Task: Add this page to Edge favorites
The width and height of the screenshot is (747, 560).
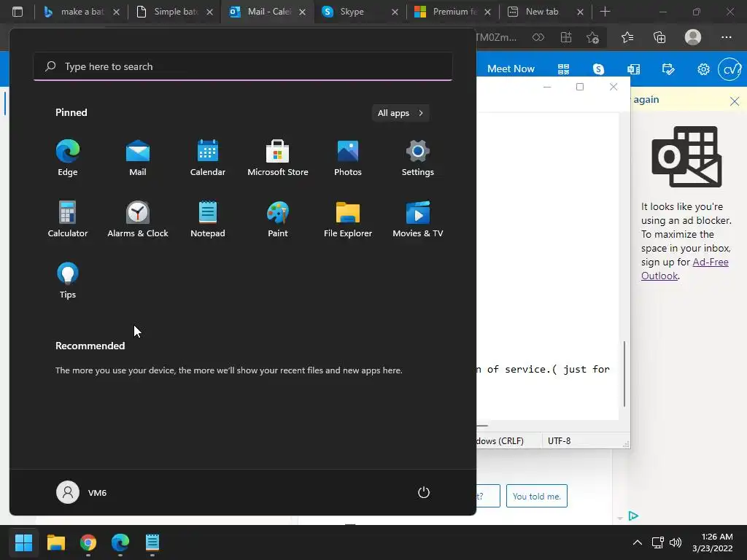Action: [x=592, y=38]
